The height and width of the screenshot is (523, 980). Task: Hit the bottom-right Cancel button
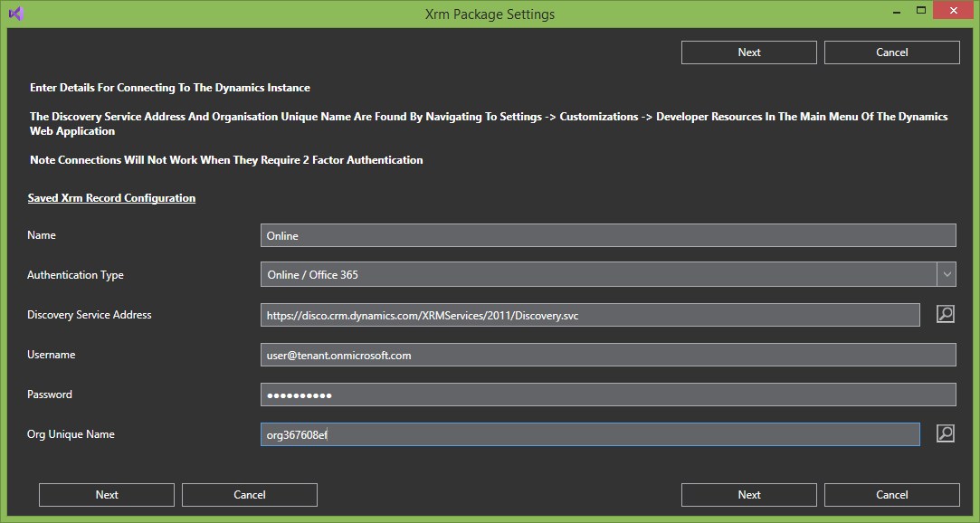pos(891,495)
